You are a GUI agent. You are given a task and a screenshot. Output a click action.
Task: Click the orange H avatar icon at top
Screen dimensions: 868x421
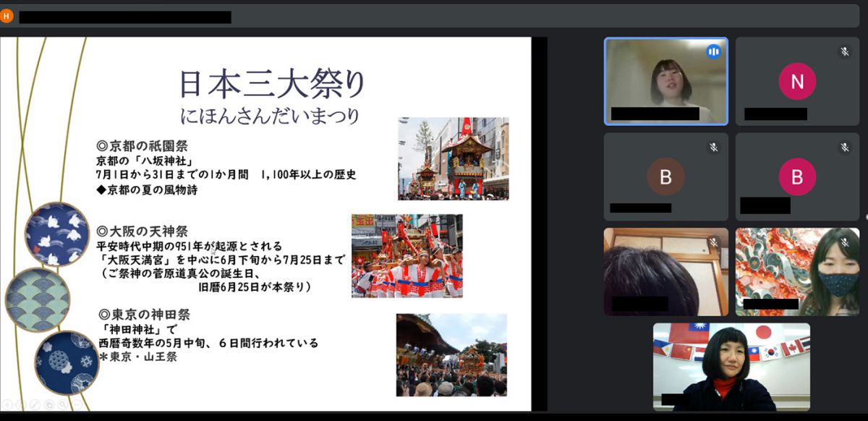pos(7,16)
